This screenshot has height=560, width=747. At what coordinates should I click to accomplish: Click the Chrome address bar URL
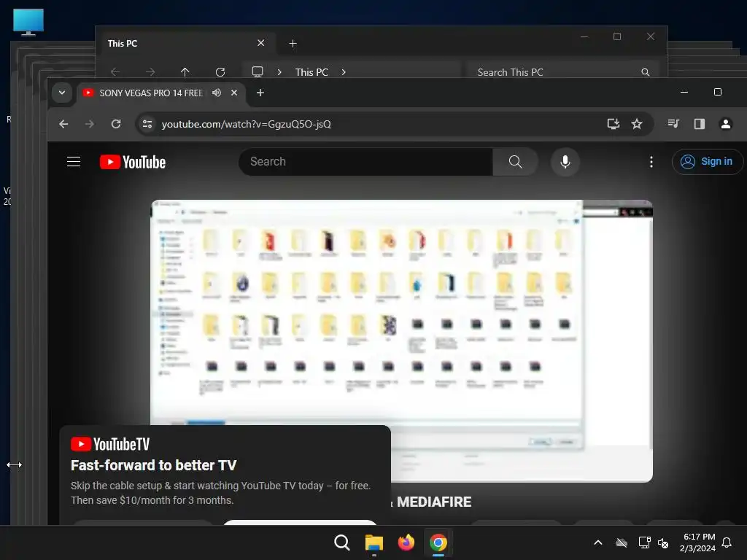[x=247, y=124]
